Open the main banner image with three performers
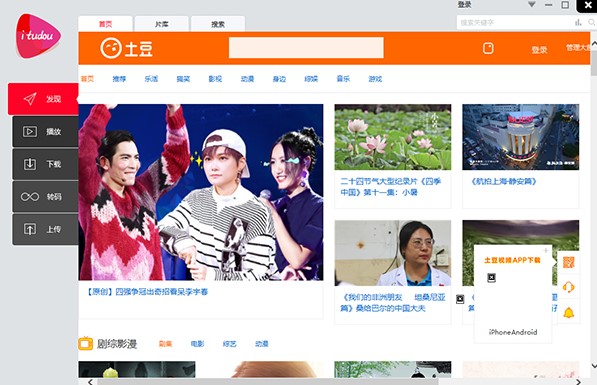The height and width of the screenshot is (385, 597). tap(201, 192)
